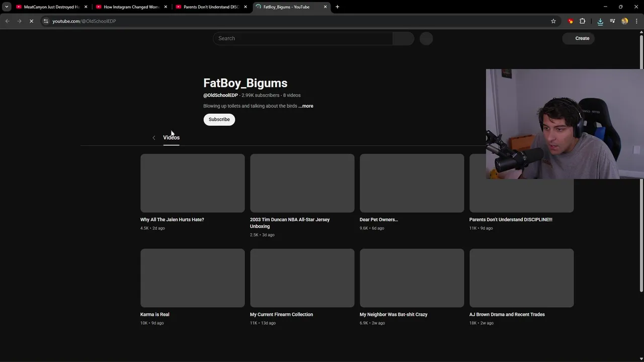Open the Chrome profile avatar
This screenshot has height=362, width=644.
(625, 21)
